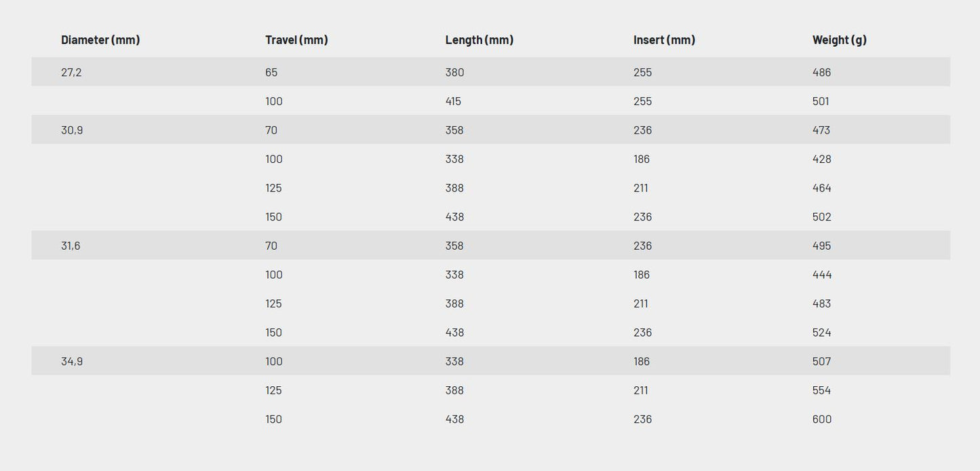This screenshot has width=980, height=471.
Task: Select the 554 weight value
Action: pos(821,390)
